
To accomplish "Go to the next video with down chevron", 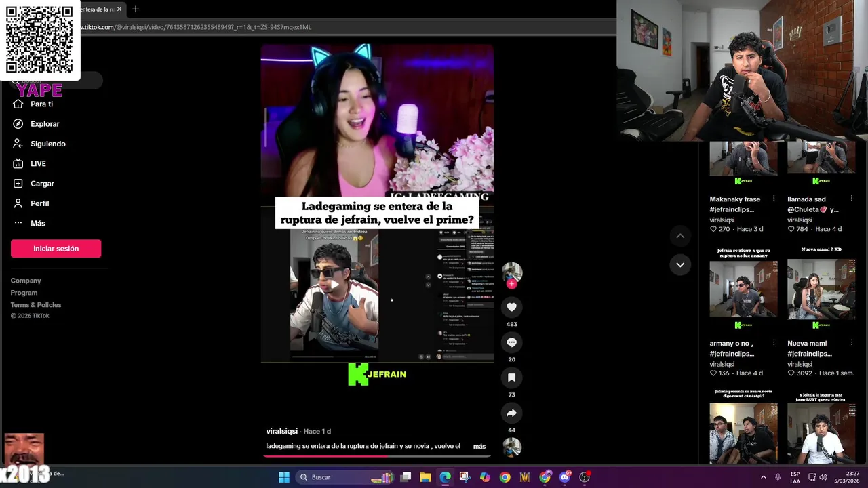I will 680,264.
